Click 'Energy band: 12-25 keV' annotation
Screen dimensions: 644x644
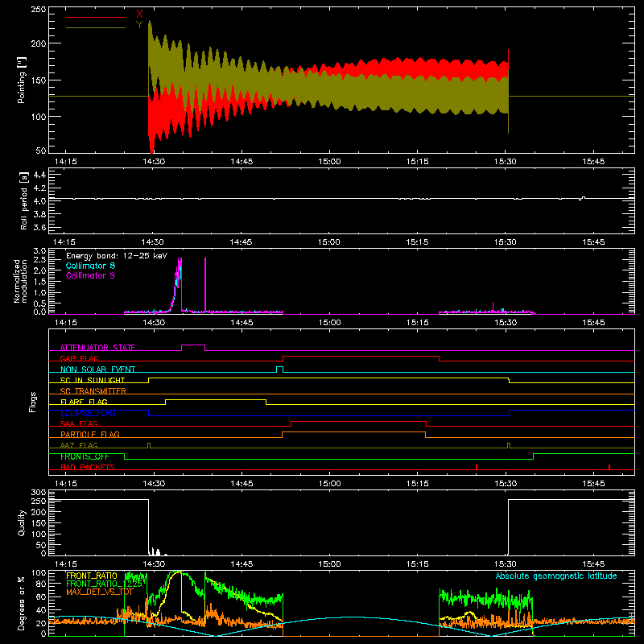117,256
